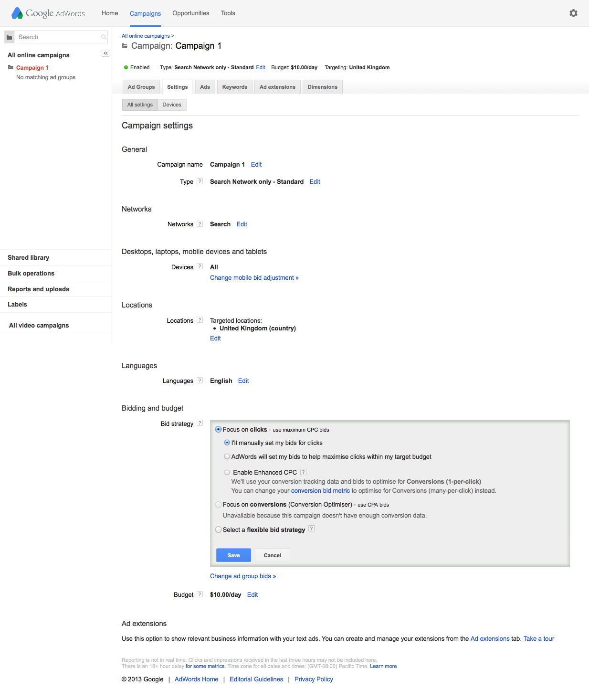589x700 pixels.
Task: Open Bulk operations in sidebar
Action: coord(31,273)
